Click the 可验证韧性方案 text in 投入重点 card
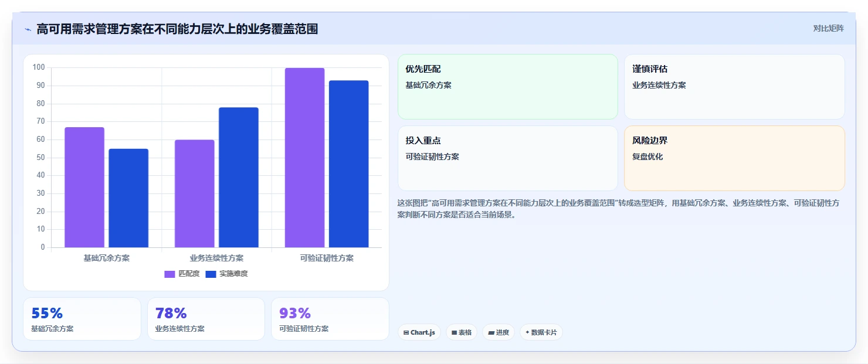This screenshot has width=868, height=364. [432, 157]
